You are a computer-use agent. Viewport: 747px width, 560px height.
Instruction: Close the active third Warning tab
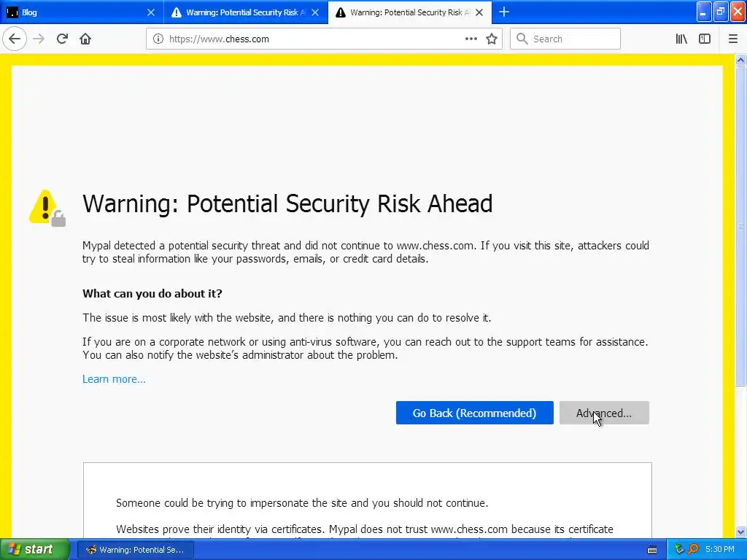pos(479,12)
